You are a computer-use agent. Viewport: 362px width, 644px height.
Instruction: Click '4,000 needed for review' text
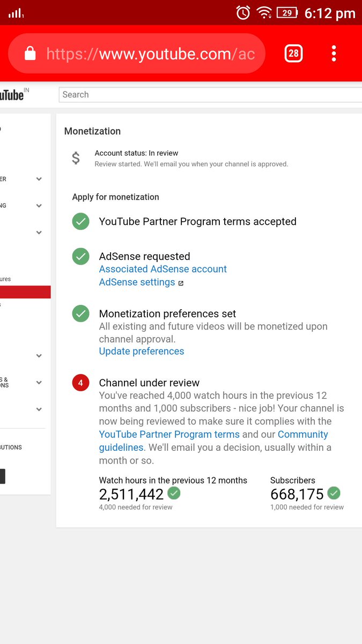136,507
